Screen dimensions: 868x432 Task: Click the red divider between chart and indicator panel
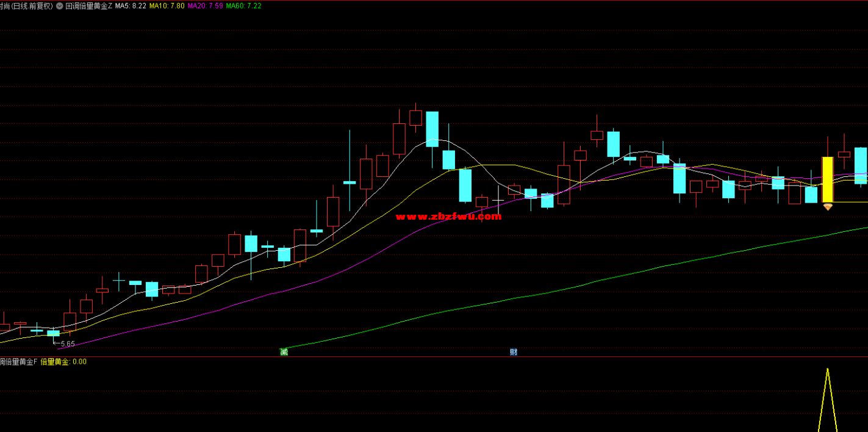(427, 356)
